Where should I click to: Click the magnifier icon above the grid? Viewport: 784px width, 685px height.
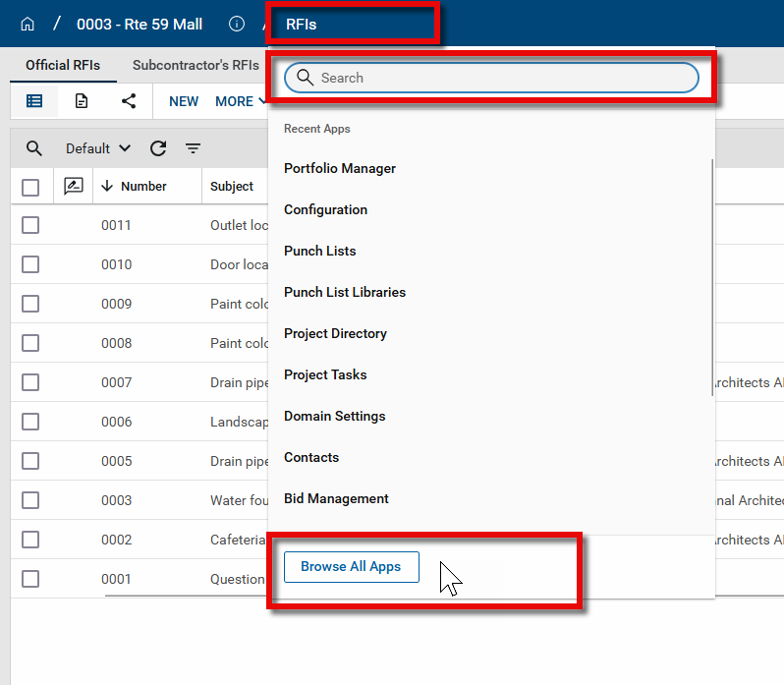click(x=34, y=148)
